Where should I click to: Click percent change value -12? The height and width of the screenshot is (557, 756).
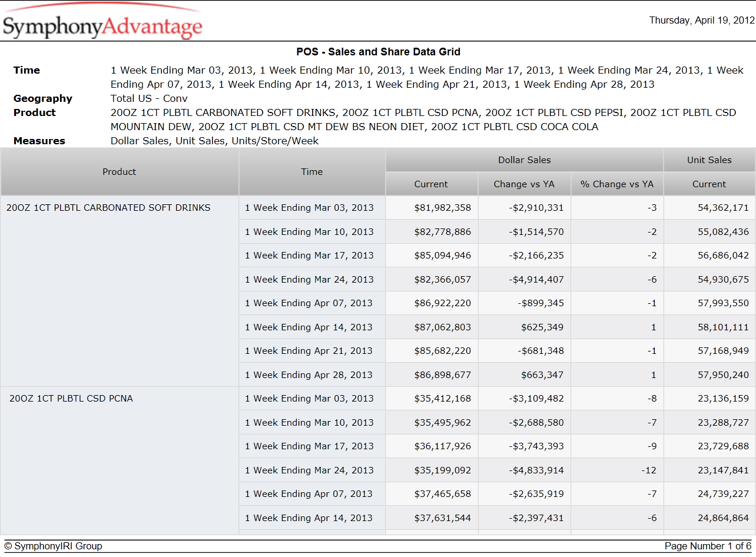click(649, 470)
